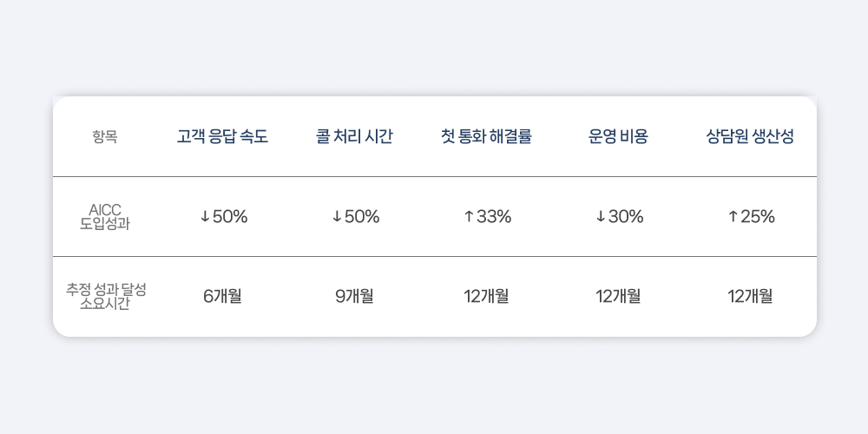Click the 33% value cell
This screenshot has height=434, width=868.
[494, 217]
